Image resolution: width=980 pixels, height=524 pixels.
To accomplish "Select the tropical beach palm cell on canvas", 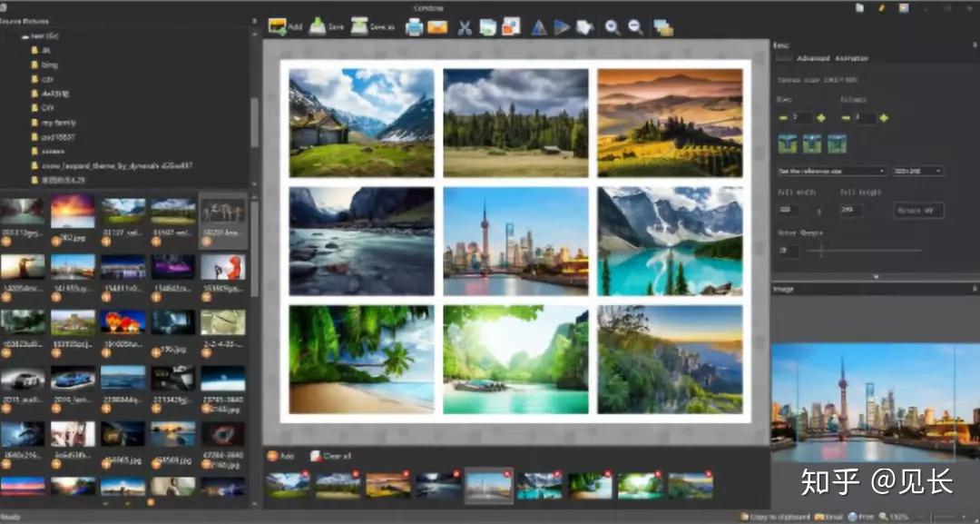I will [x=361, y=360].
